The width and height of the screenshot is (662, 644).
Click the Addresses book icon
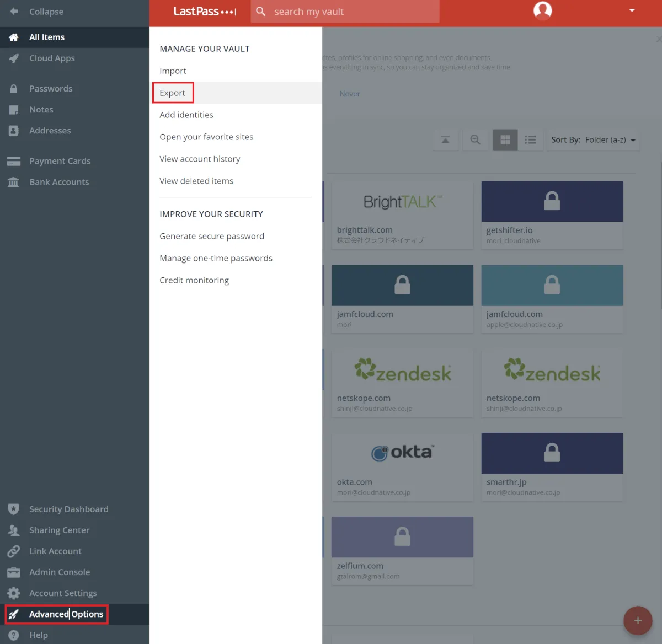(14, 131)
